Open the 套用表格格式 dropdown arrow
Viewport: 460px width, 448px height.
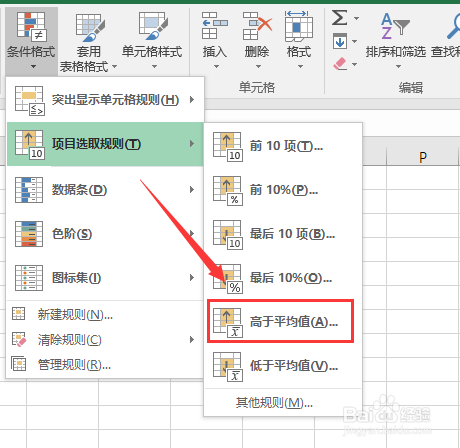114,67
